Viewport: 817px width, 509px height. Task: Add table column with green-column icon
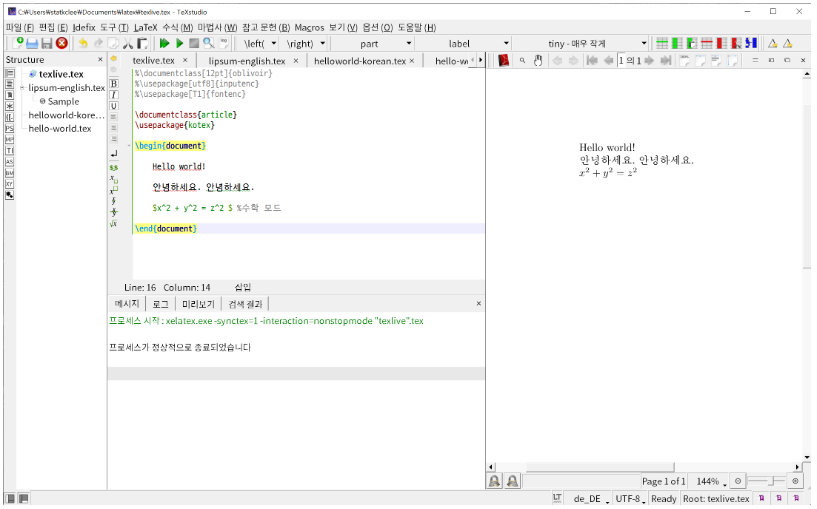677,43
